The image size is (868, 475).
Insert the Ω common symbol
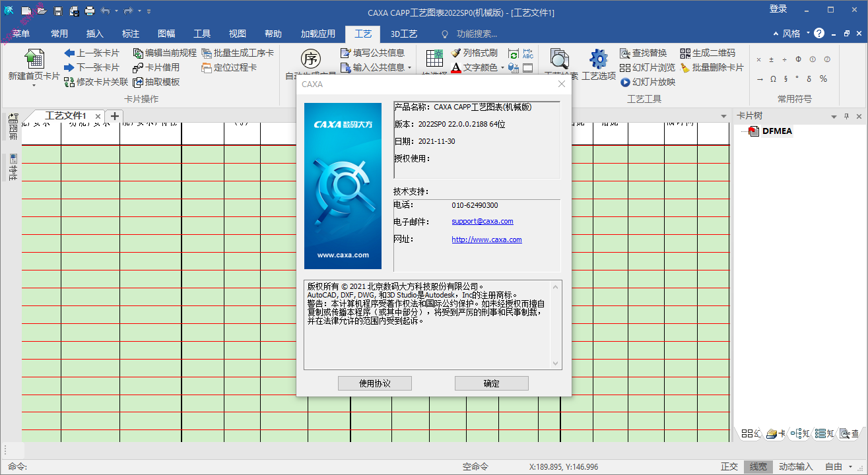pos(773,79)
